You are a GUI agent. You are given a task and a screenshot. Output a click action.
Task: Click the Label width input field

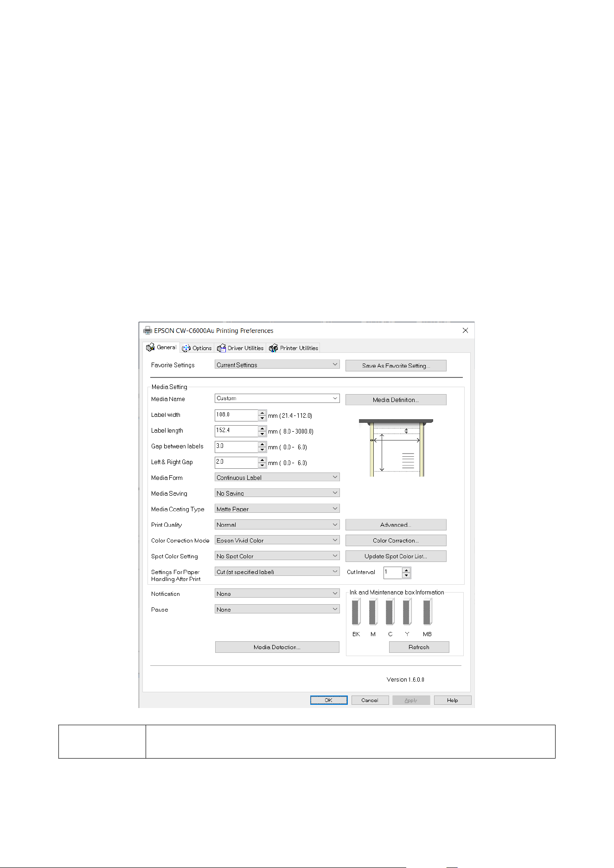237,415
